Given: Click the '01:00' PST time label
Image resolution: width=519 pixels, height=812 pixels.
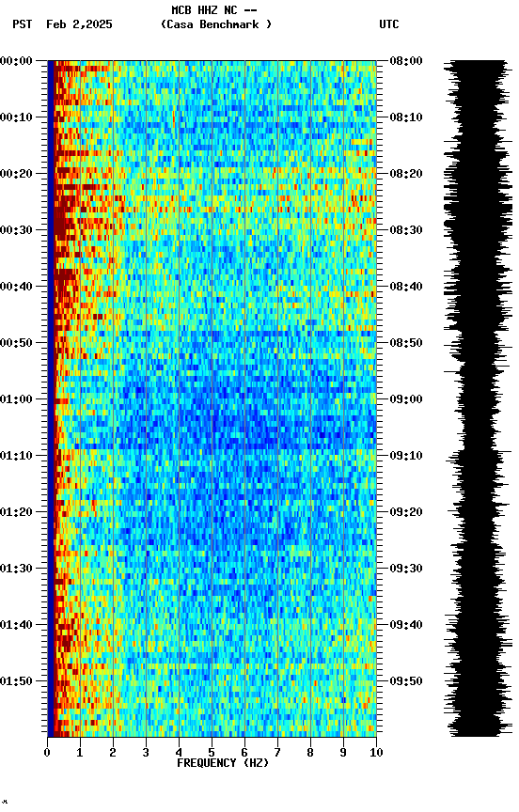Looking at the screenshot, I should coord(16,399).
